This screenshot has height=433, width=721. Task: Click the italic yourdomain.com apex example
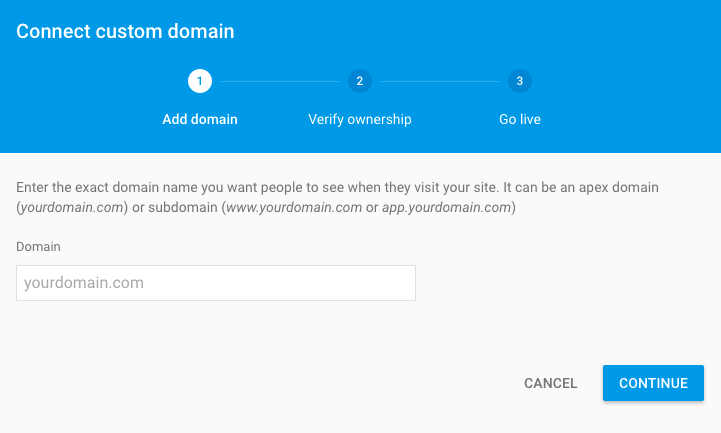click(72, 207)
